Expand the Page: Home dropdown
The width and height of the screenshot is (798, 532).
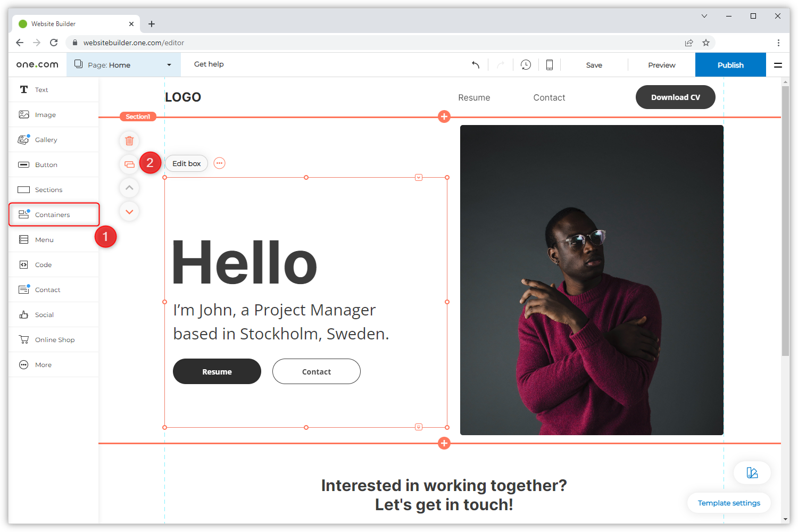click(169, 65)
